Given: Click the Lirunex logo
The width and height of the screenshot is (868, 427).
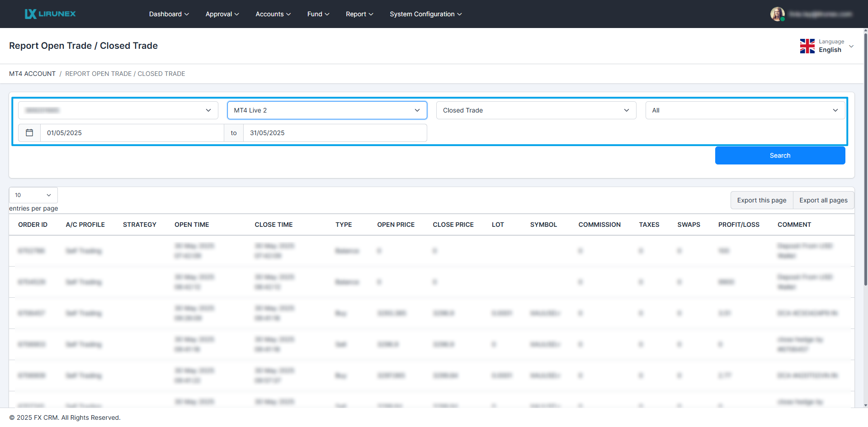Looking at the screenshot, I should [x=50, y=14].
